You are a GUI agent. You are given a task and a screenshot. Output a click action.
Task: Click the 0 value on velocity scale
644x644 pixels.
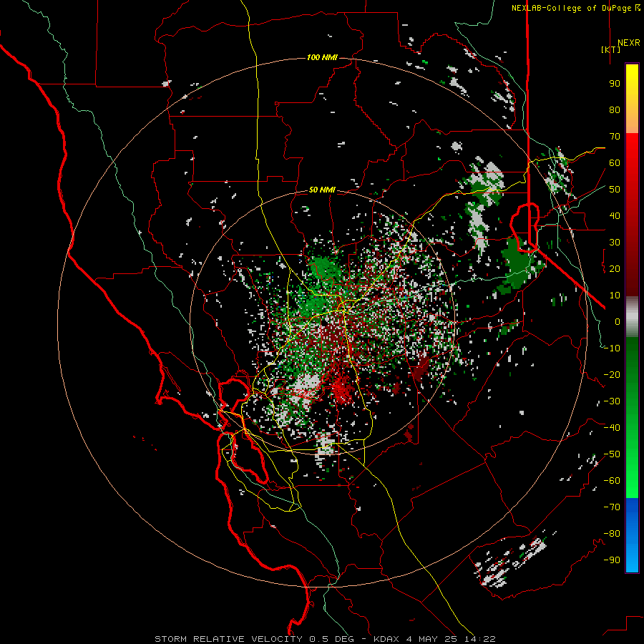pos(618,321)
